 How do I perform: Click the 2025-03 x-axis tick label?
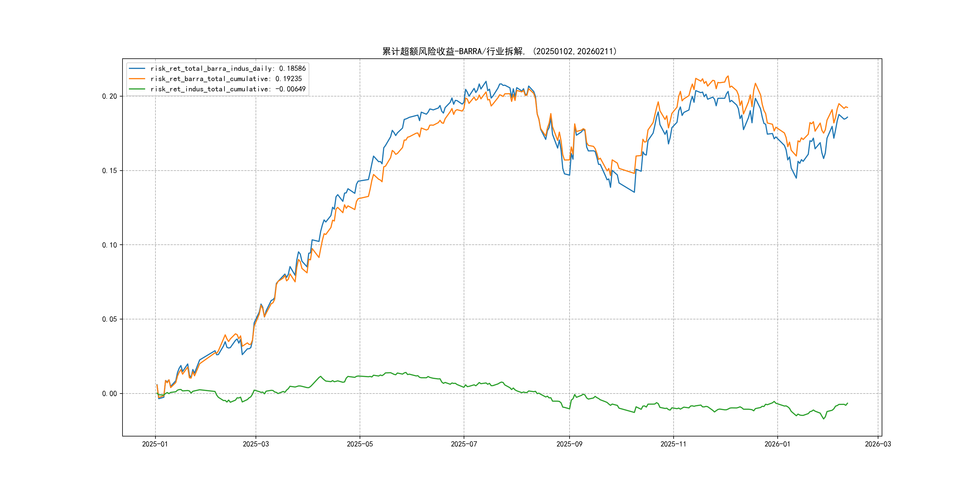point(256,444)
